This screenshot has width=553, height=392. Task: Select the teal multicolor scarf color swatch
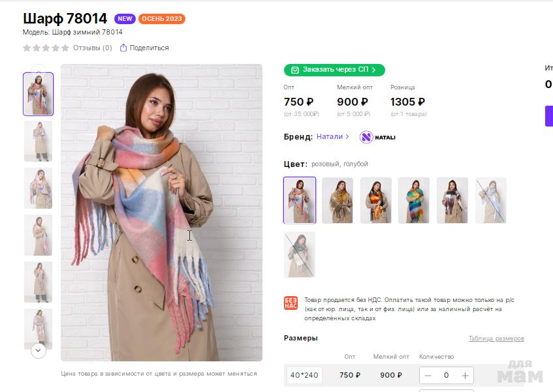point(414,200)
